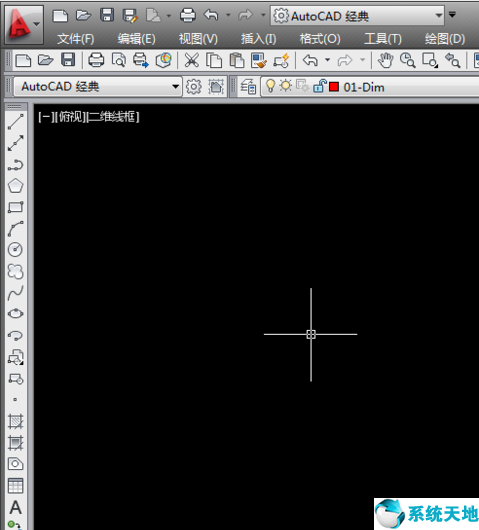Click My Workspace icon
Image resolution: width=479 pixels, height=530 pixels.
(216, 87)
